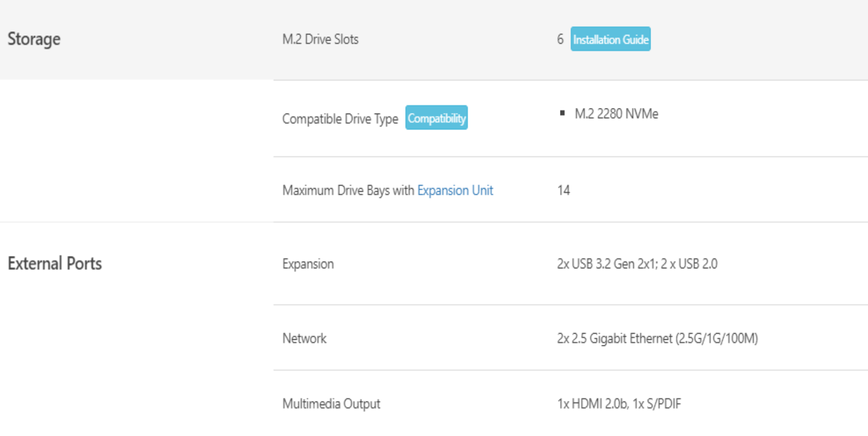
Task: Select the value 14 for drive bays
Action: coord(563,190)
